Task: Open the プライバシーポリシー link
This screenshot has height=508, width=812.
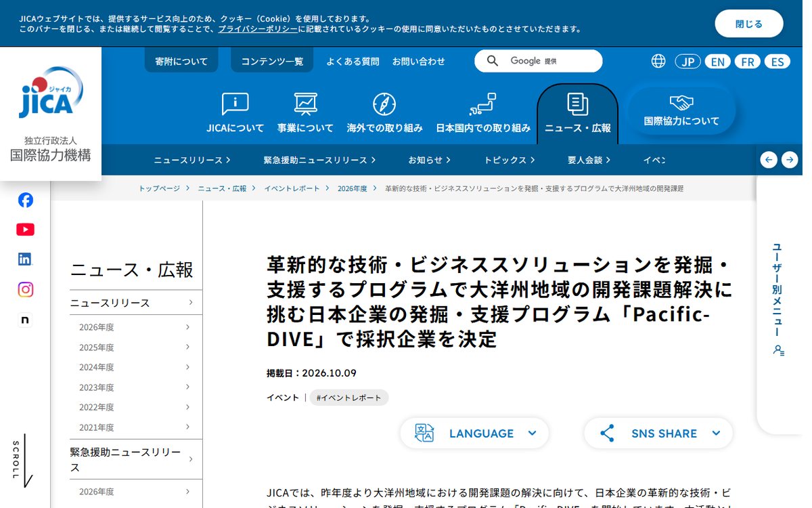Action: tap(258, 29)
